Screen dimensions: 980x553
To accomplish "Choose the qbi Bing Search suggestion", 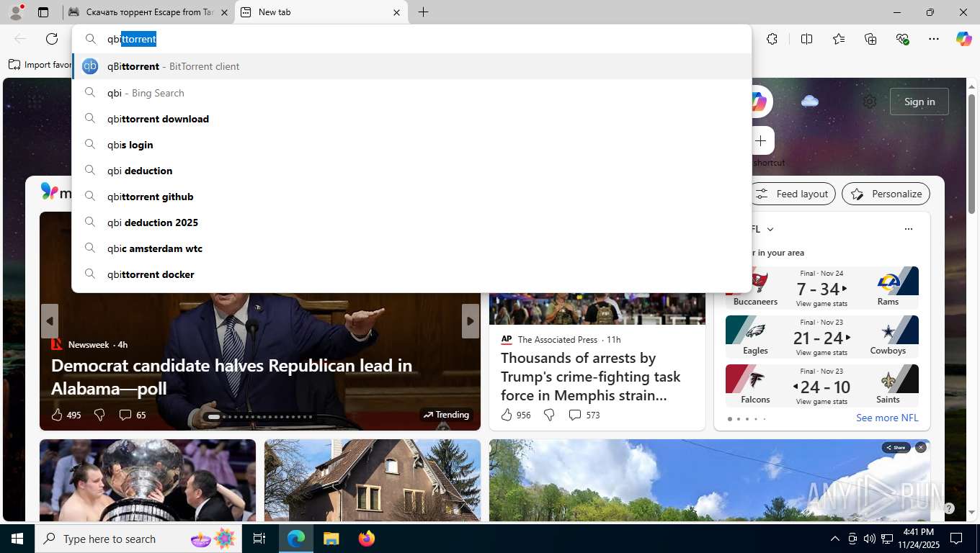I will click(x=411, y=93).
